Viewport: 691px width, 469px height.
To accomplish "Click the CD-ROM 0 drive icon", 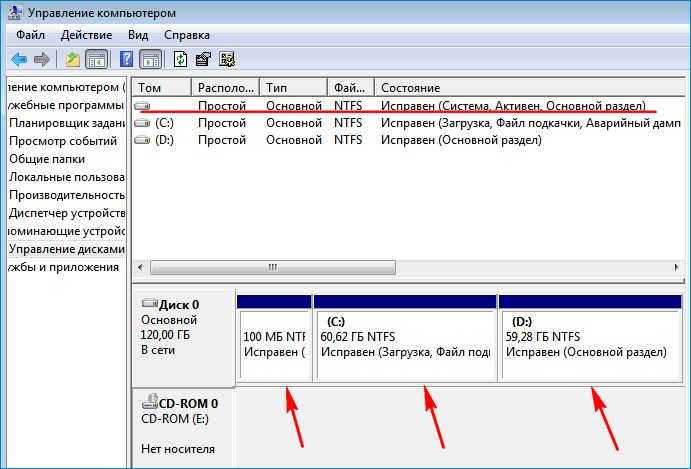I will [x=150, y=402].
